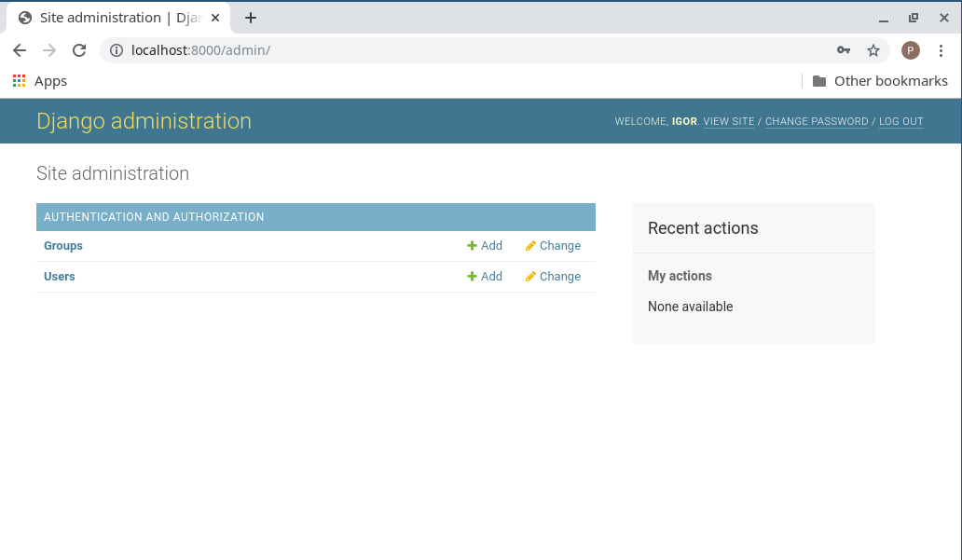Open the Chrome profile avatar
This screenshot has width=962, height=560.
[x=911, y=50]
